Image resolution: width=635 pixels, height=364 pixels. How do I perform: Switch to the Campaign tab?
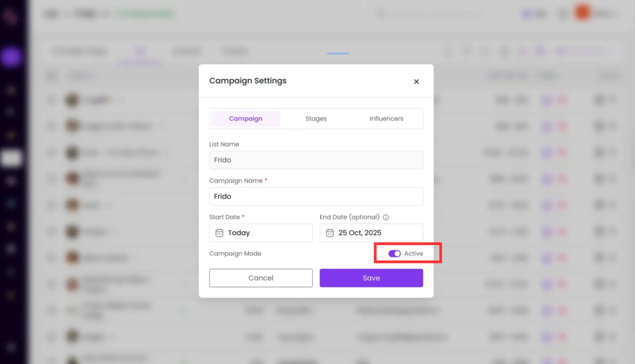pyautogui.click(x=245, y=119)
